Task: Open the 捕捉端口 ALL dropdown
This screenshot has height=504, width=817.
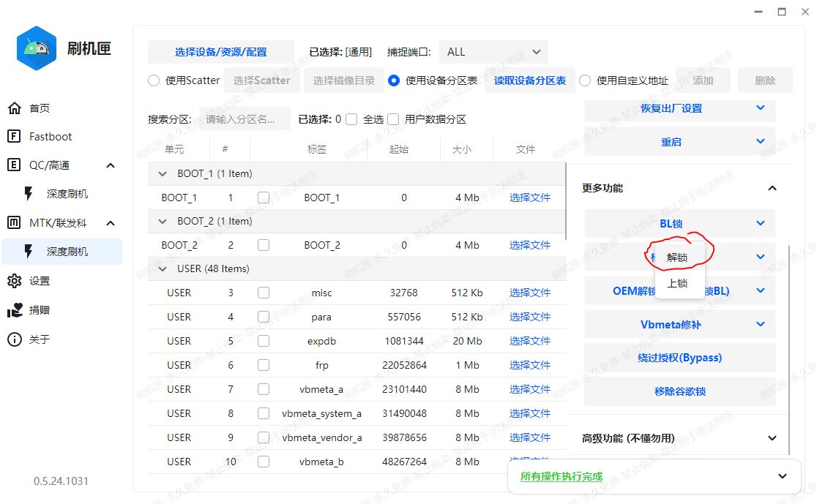Action: coord(493,52)
